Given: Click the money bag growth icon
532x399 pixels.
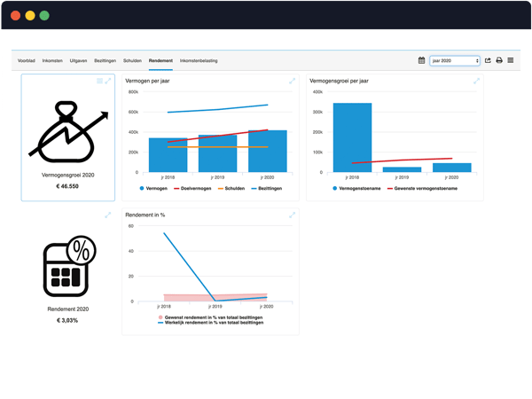Looking at the screenshot, I should pos(68,132).
